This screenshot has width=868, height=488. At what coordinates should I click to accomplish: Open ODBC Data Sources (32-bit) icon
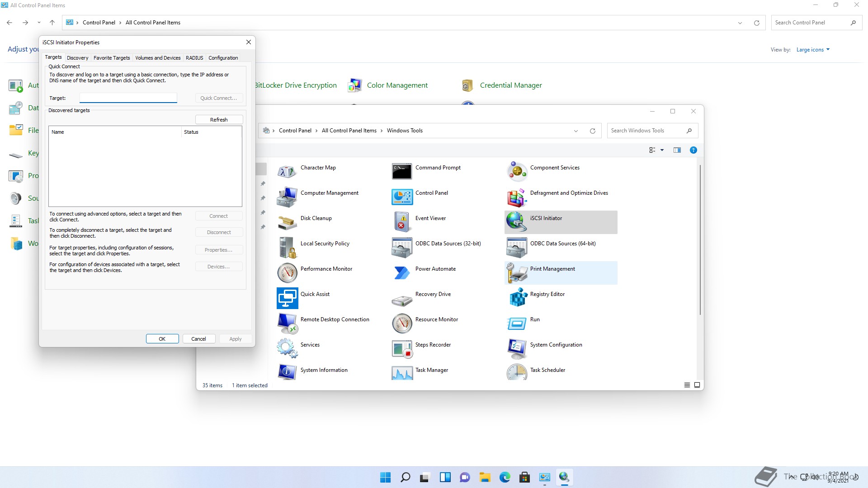[x=402, y=248]
